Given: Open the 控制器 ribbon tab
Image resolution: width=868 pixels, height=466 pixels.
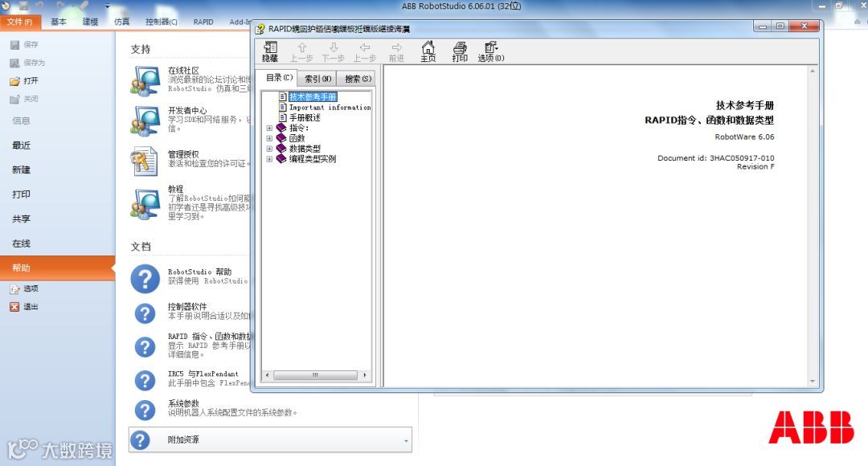Looking at the screenshot, I should [161, 22].
